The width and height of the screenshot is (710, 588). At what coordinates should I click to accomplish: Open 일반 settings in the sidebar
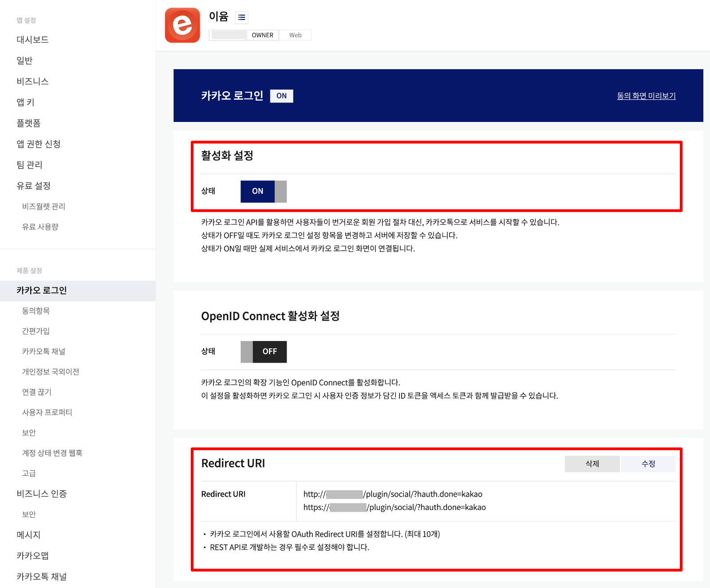click(24, 60)
